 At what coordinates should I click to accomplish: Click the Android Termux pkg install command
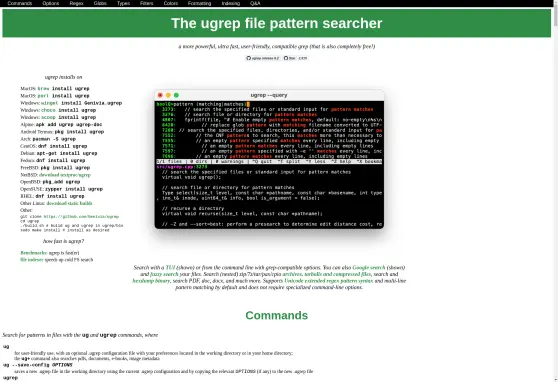pos(79,132)
